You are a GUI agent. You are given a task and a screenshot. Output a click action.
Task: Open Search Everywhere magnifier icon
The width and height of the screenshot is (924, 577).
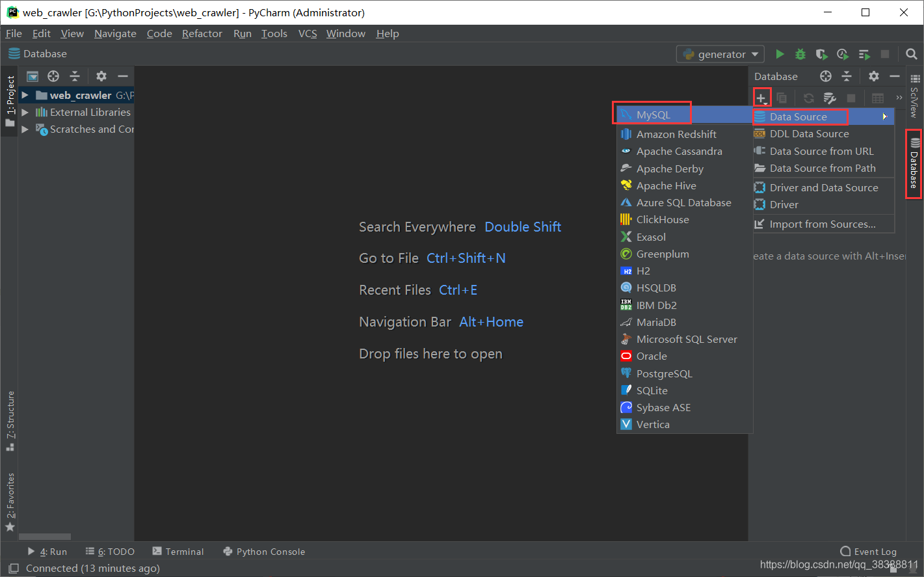pyautogui.click(x=912, y=54)
